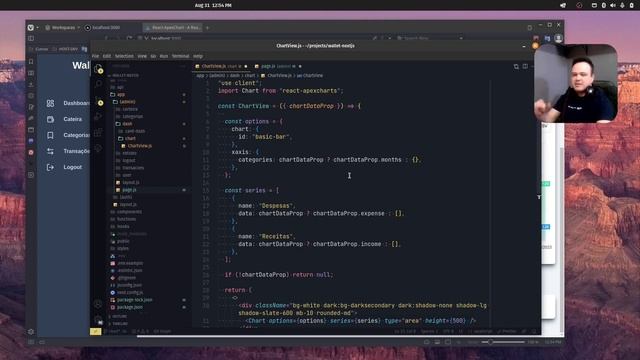Switch to the page.js editor tab
Image resolution: width=640 pixels, height=360 pixels.
pos(278,66)
